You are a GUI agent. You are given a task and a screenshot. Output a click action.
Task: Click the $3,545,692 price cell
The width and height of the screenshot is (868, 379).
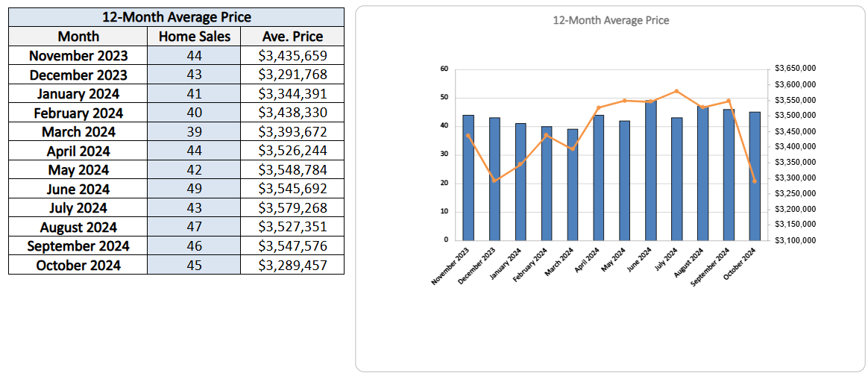pyautogui.click(x=292, y=189)
